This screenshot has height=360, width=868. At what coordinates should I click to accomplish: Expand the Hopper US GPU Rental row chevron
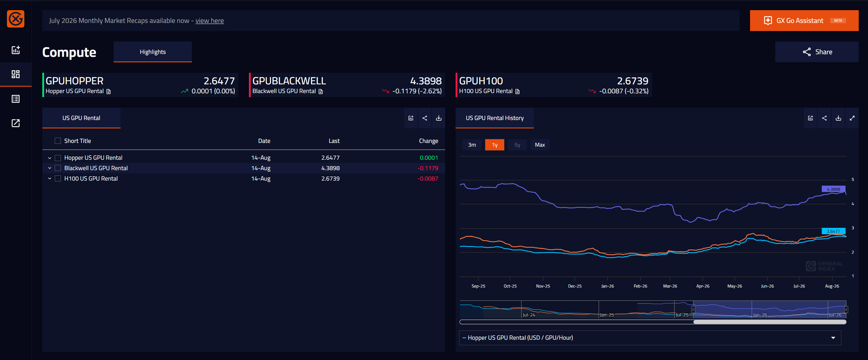pos(50,158)
